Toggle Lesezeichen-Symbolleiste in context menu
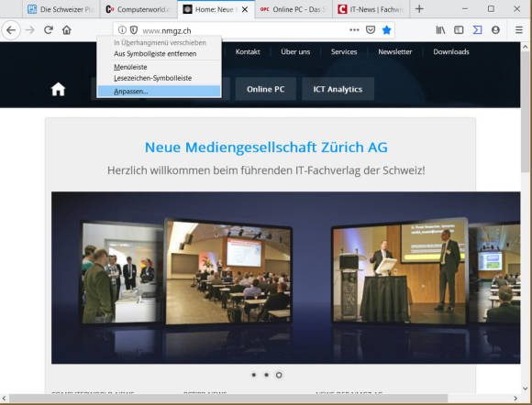The image size is (532, 405). [x=159, y=78]
